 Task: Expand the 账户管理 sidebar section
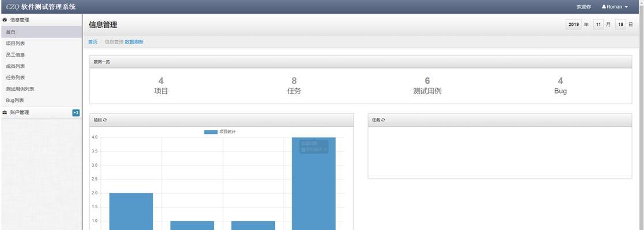[41, 113]
